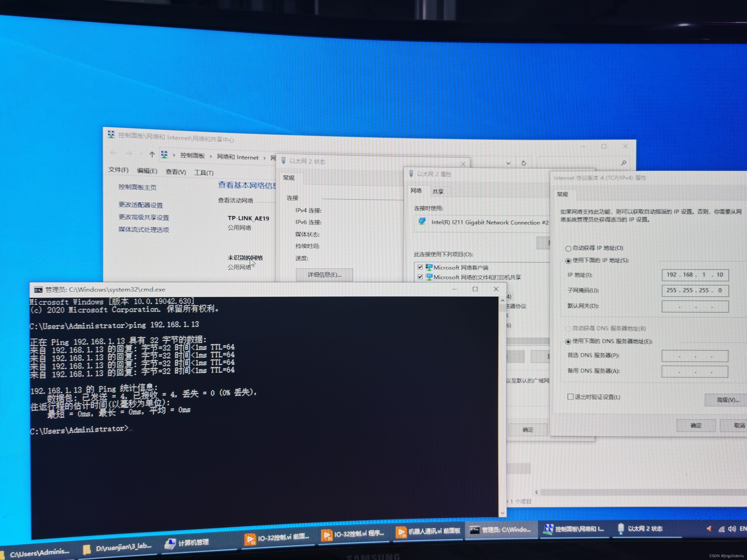
Task: Open the cmd window system icon
Action: (x=38, y=290)
